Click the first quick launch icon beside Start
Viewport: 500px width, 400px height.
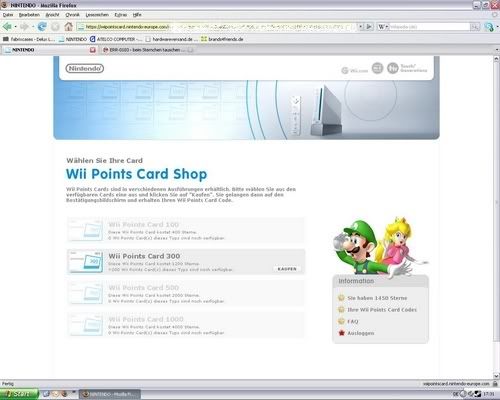tap(46, 394)
